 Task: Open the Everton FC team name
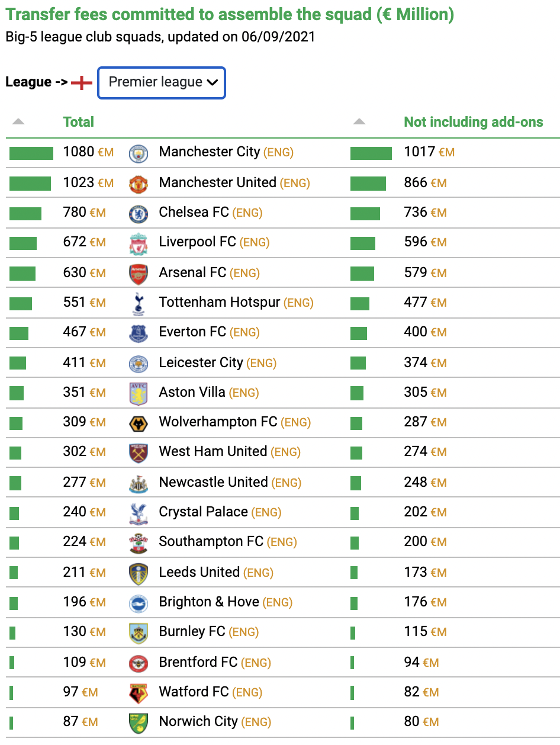click(x=193, y=332)
